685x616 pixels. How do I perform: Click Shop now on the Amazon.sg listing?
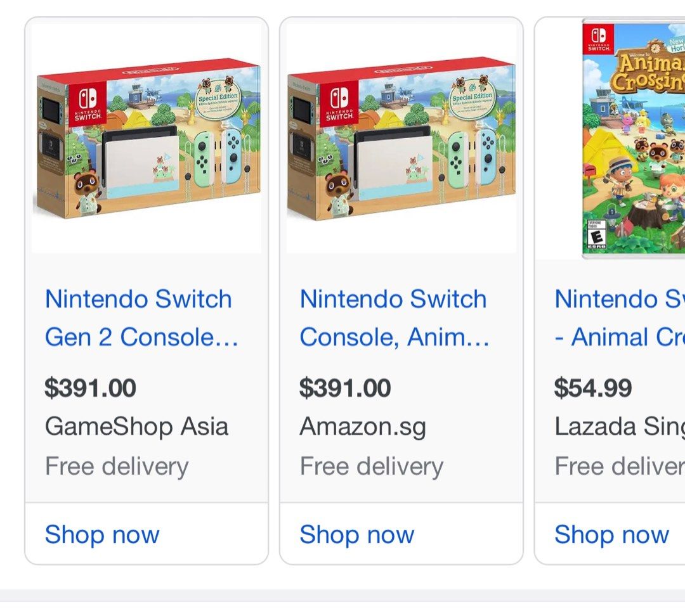point(356,534)
